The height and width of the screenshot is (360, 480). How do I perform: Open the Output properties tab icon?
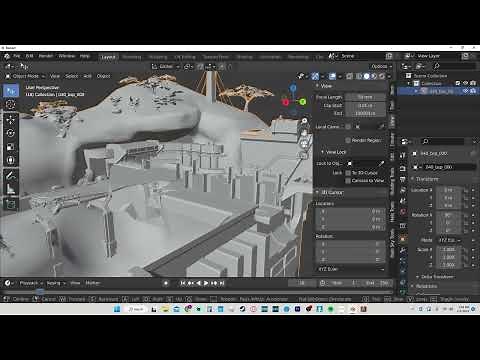coord(403,180)
